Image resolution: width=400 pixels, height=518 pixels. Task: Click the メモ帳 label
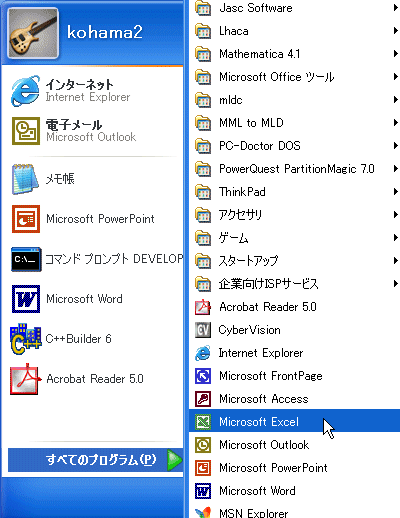point(60,179)
